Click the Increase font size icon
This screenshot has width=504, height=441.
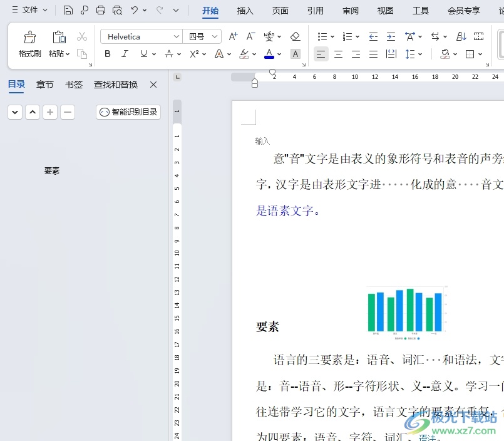(233, 37)
